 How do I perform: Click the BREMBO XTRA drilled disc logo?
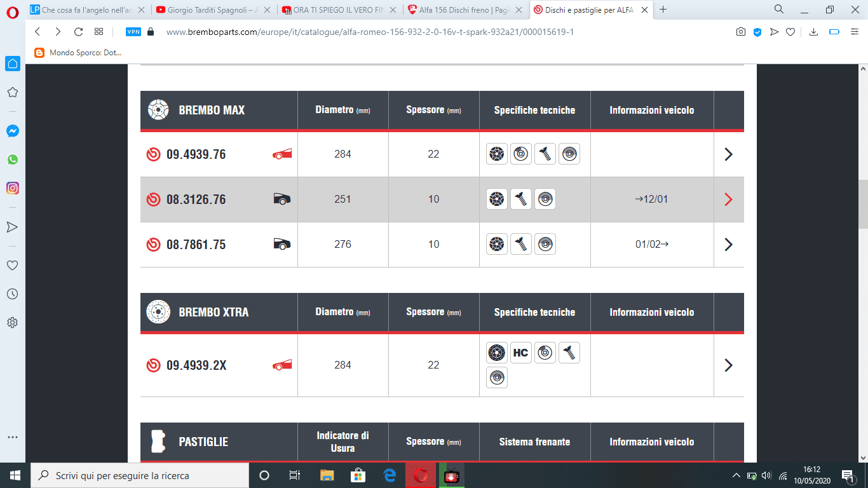(158, 312)
